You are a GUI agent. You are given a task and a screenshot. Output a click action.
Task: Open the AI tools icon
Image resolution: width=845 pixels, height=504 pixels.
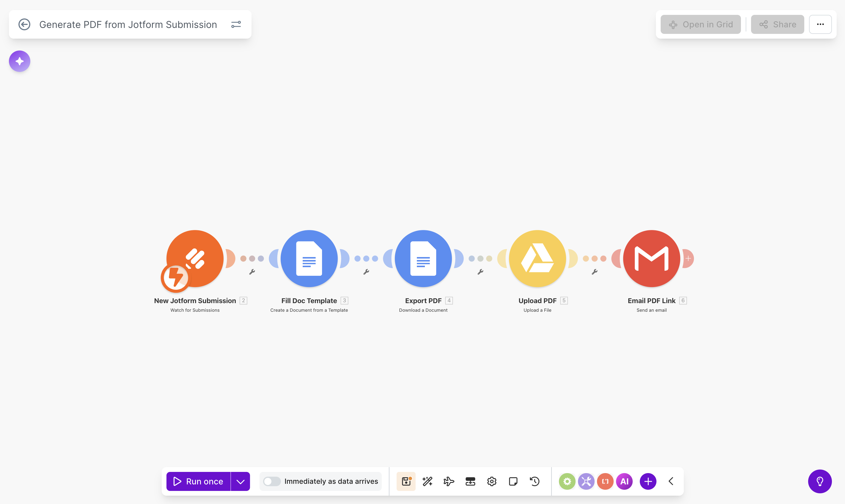pos(624,481)
